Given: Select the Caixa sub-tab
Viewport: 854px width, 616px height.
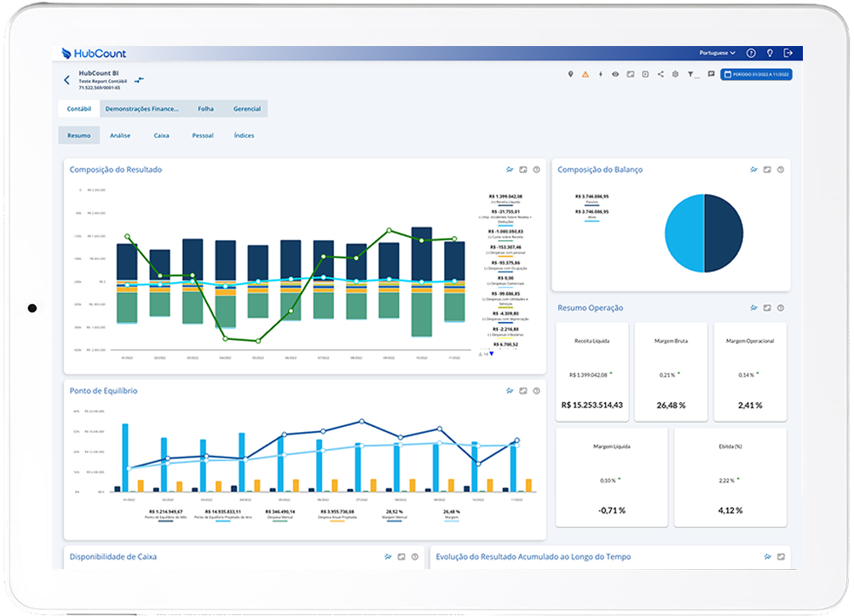Looking at the screenshot, I should (x=161, y=135).
